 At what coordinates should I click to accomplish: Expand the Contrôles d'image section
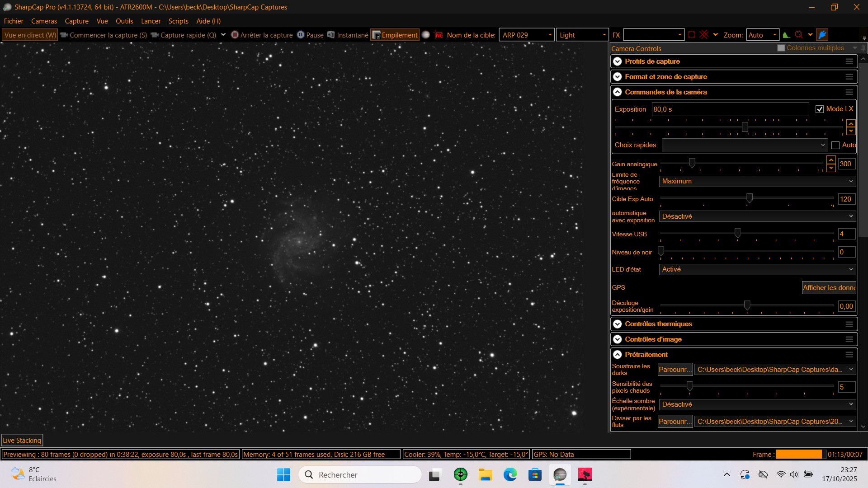coord(618,339)
